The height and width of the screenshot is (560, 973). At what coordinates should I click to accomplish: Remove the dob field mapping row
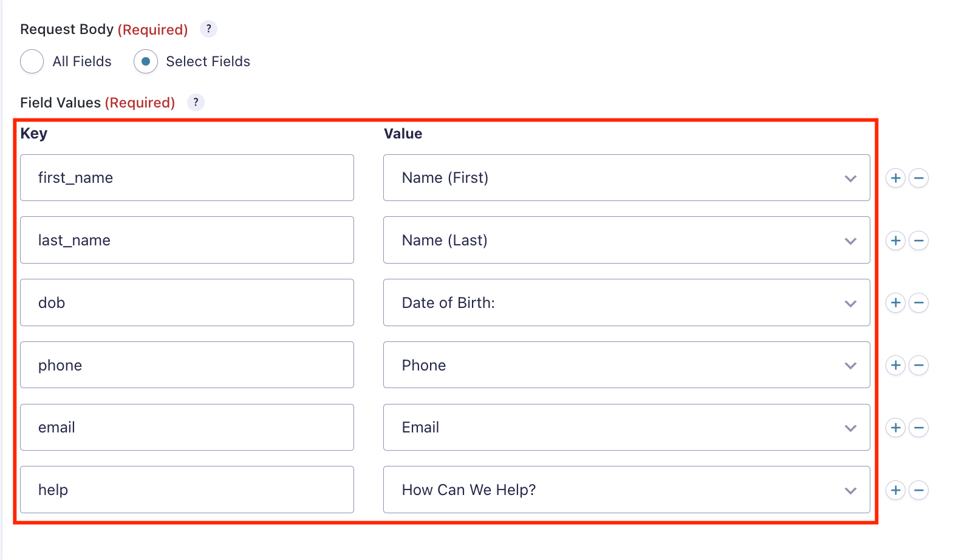coord(919,302)
